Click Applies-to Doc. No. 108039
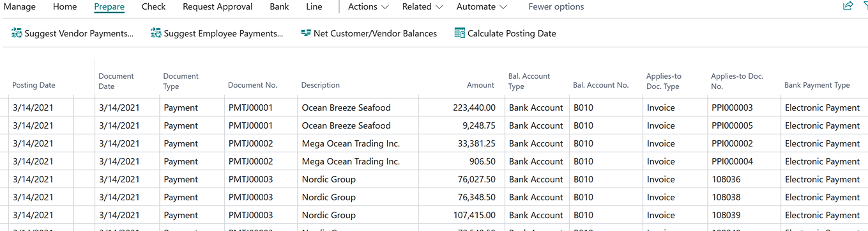 [726, 215]
